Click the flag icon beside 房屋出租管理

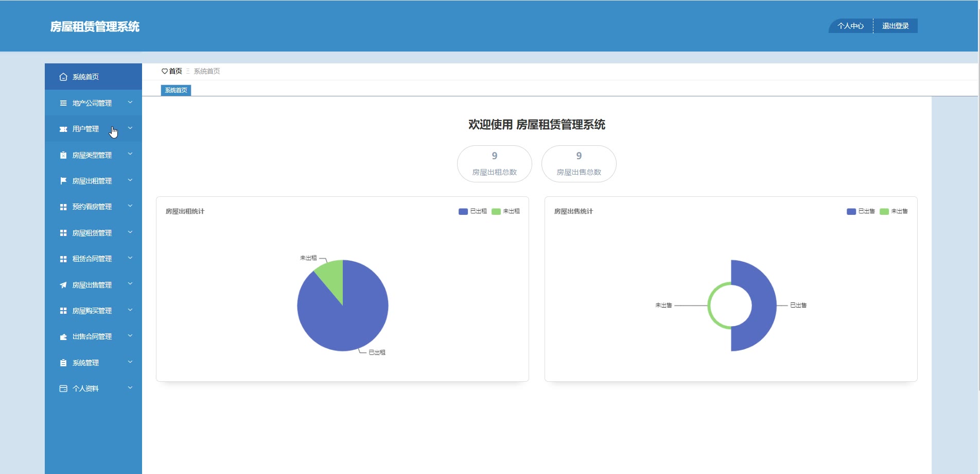pyautogui.click(x=63, y=181)
